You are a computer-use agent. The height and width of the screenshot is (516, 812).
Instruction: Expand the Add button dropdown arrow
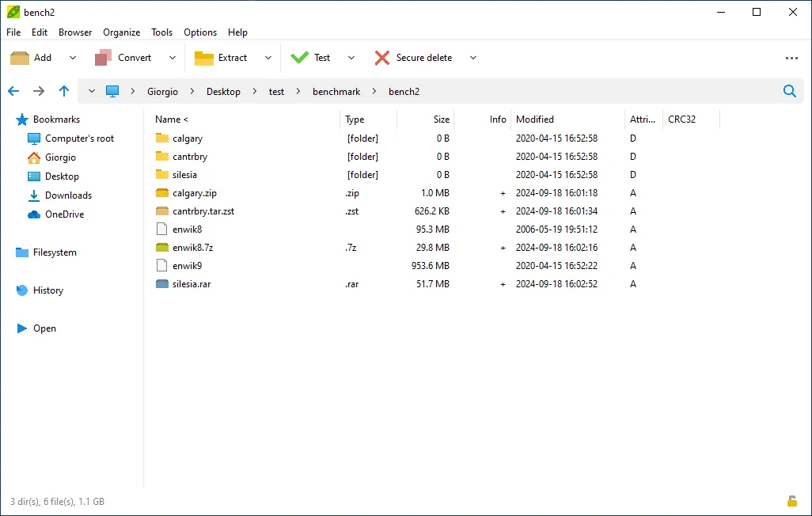(x=72, y=57)
